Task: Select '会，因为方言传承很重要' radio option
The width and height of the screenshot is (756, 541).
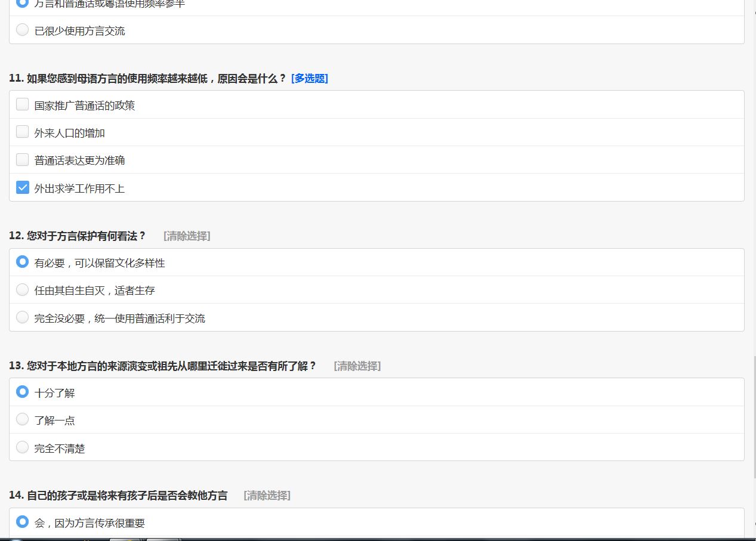Action: pos(23,522)
